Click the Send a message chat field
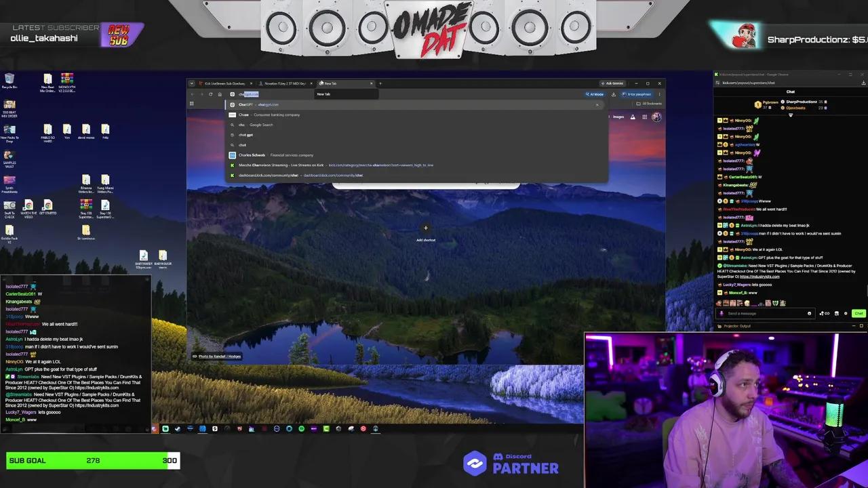The height and width of the screenshot is (488, 868). coord(765,313)
